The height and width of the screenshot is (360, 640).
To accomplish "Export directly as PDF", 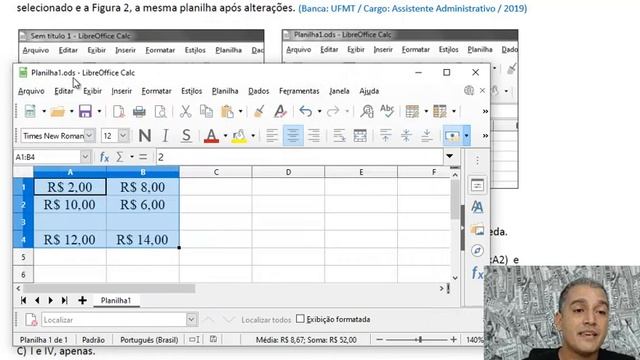I will click(x=118, y=111).
